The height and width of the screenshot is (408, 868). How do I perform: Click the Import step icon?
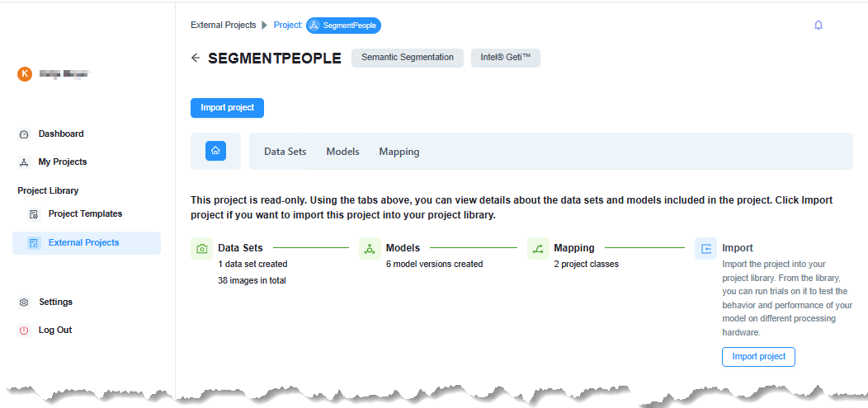(705, 248)
